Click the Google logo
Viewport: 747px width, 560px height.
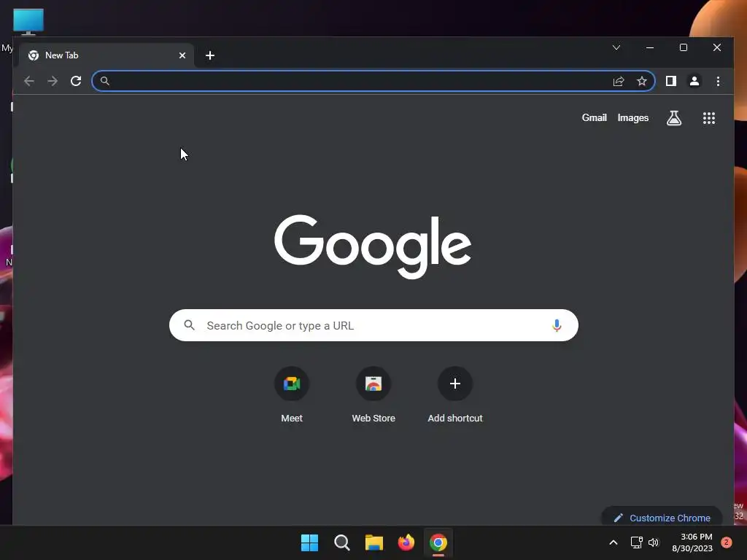[x=373, y=246]
